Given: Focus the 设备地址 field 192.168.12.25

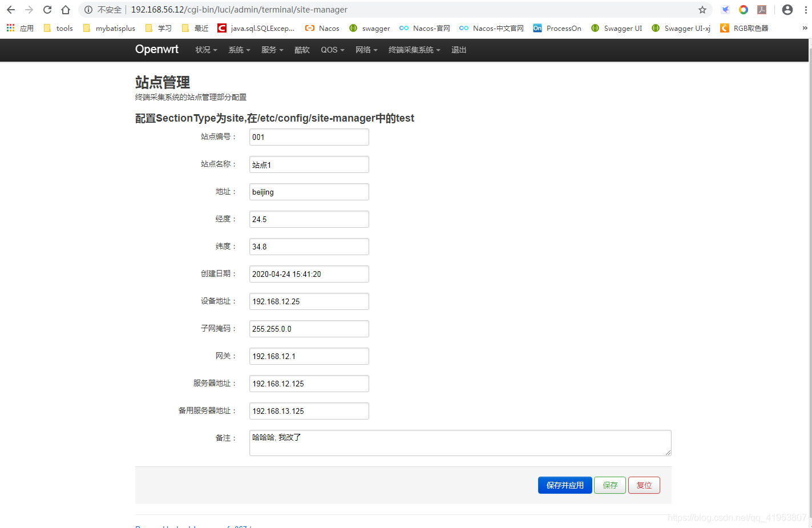Looking at the screenshot, I should coord(309,301).
